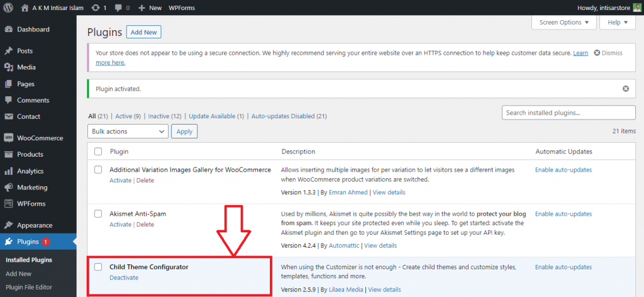Activate the Akismet Anti-Spam plugin
The image size is (644, 297).
120,224
